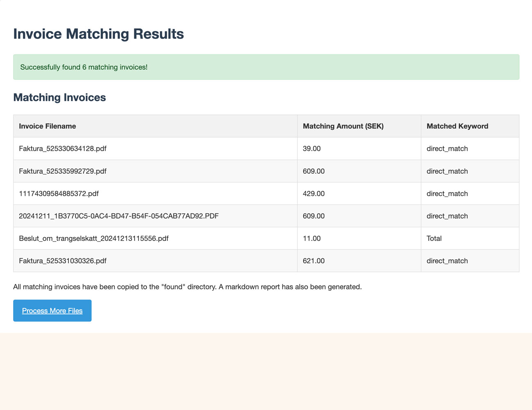Select filename Faktura_525335992729.pdf

[63, 171]
